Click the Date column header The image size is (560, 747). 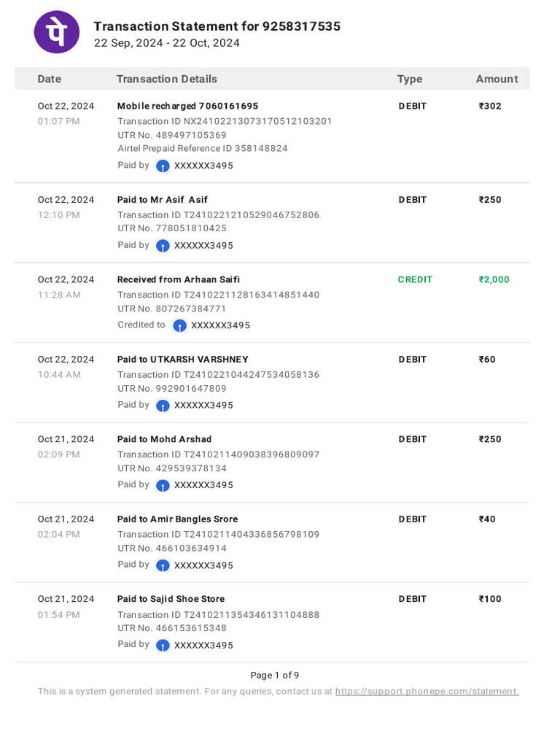tap(50, 79)
